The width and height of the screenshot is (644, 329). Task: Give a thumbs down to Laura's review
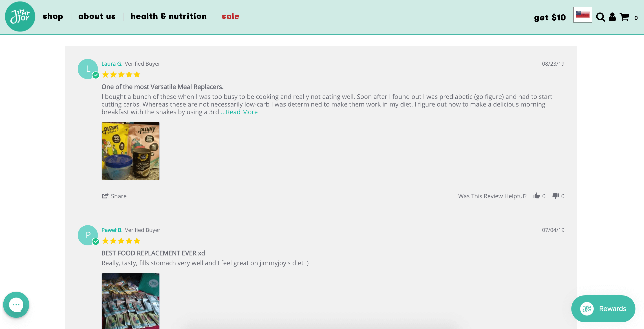pyautogui.click(x=555, y=196)
